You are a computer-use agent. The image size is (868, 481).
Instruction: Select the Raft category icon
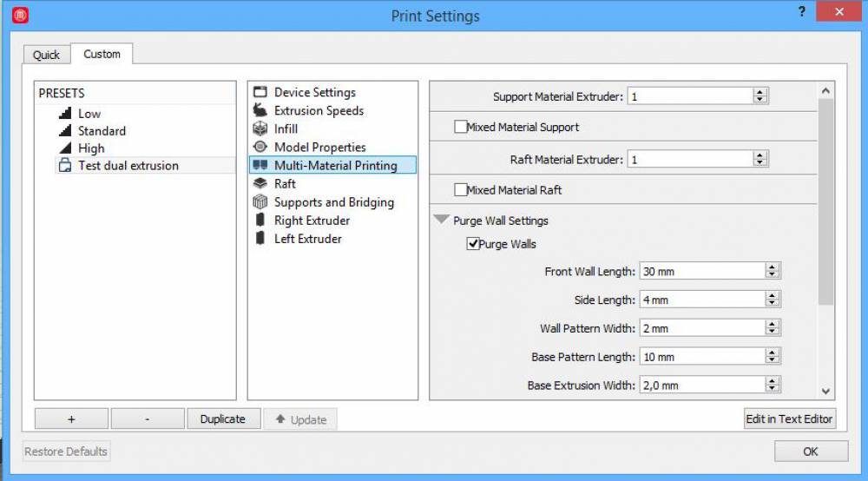tap(259, 183)
